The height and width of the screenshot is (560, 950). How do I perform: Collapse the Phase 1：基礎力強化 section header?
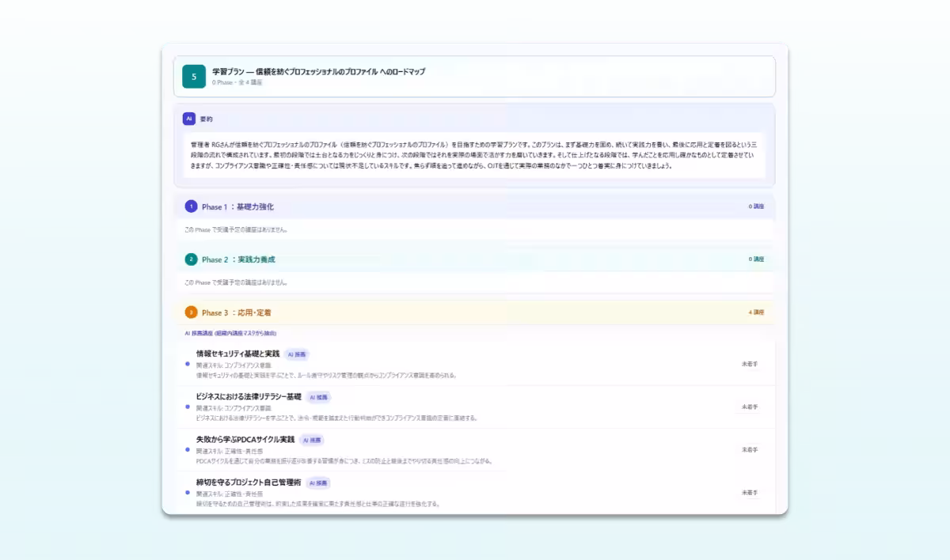(475, 206)
